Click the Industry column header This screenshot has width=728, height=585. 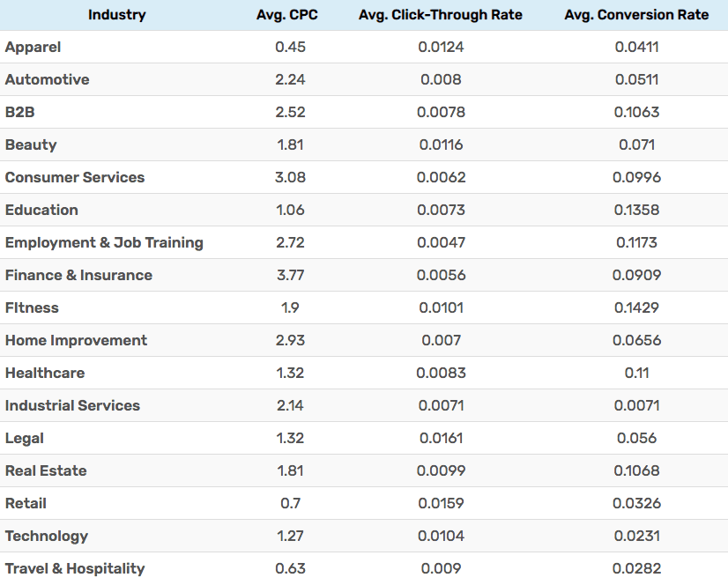[x=116, y=15]
